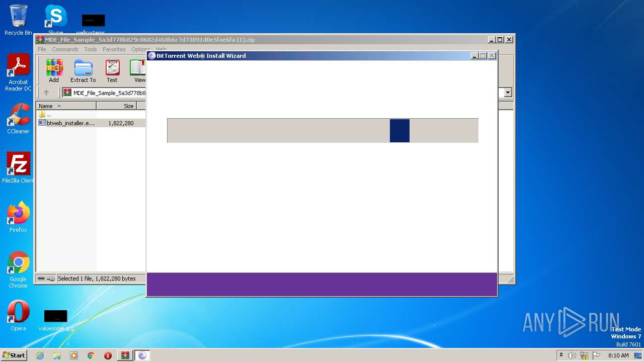
Task: Click the status bar key icon in WinRAR
Action: [51, 279]
